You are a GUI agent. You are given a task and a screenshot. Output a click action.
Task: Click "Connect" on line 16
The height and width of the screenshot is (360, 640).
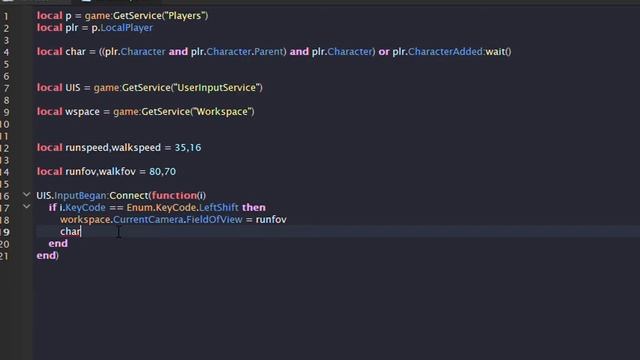click(129, 196)
